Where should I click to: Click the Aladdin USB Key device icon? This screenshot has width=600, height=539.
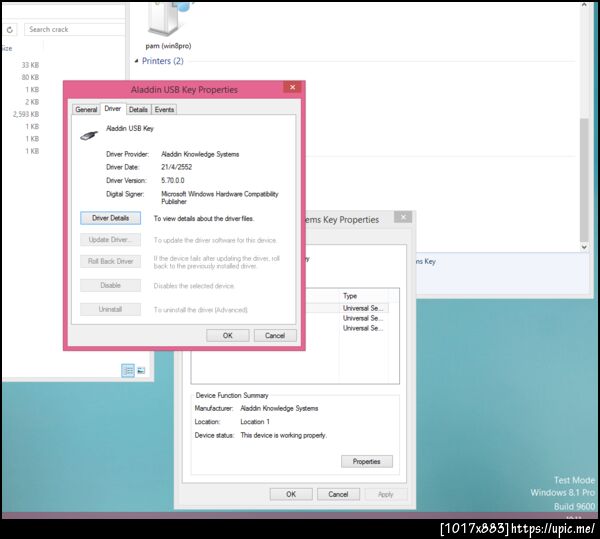[x=89, y=135]
